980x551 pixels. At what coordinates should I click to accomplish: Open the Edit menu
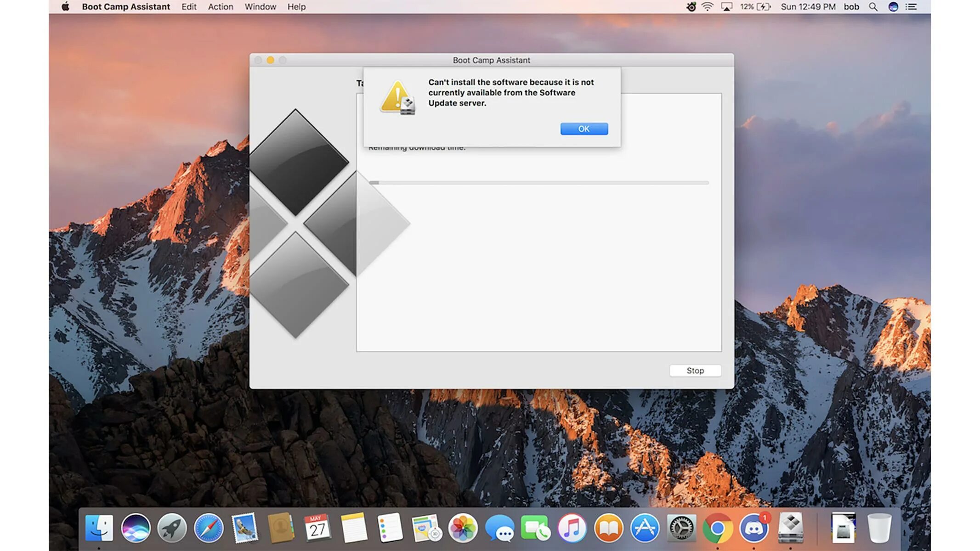click(188, 7)
